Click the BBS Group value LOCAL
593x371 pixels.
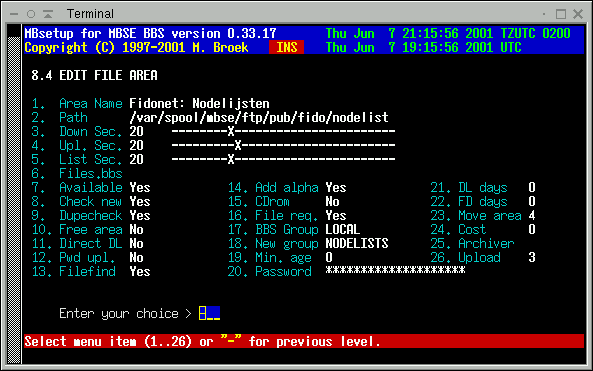coord(343,229)
